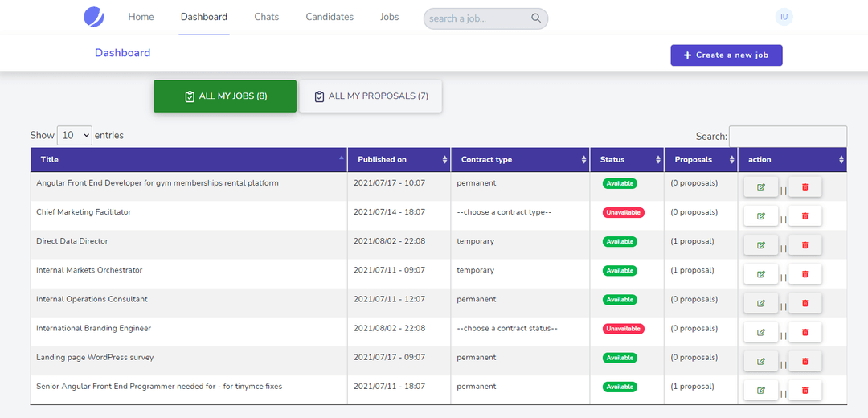868x418 pixels.
Task: Sort table by Published on column
Action: [x=399, y=160]
